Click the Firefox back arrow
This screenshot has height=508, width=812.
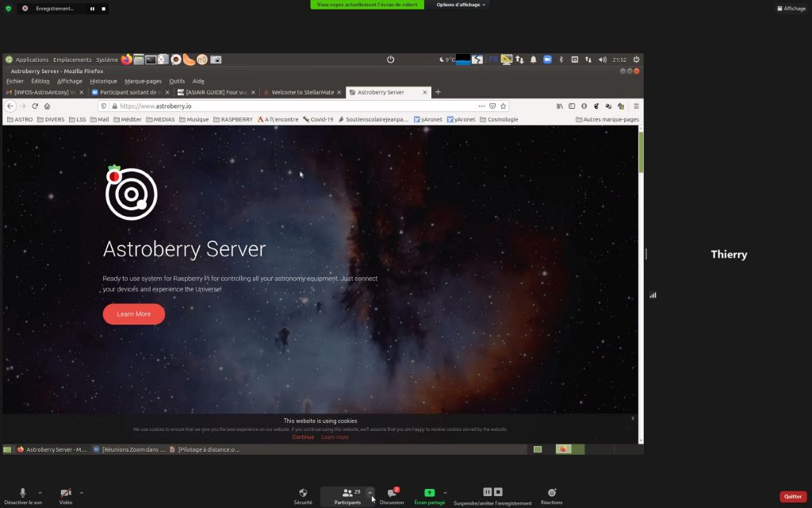coord(10,106)
